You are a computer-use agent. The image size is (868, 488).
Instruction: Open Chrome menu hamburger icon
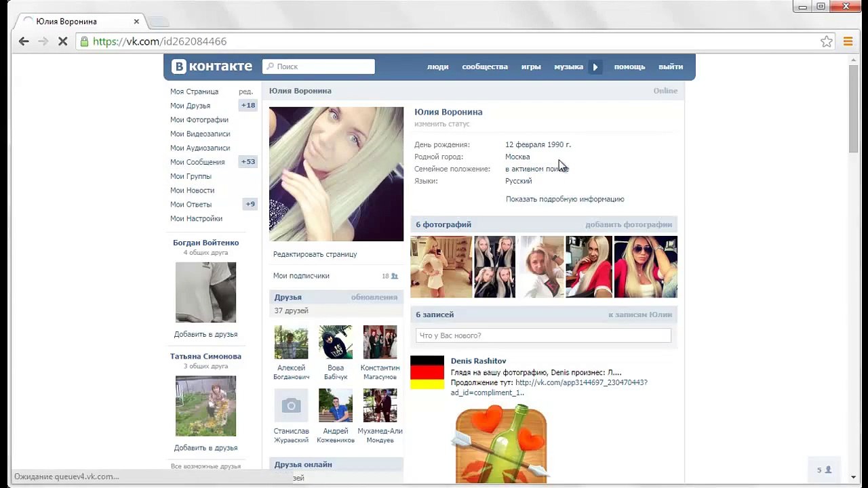tap(848, 41)
